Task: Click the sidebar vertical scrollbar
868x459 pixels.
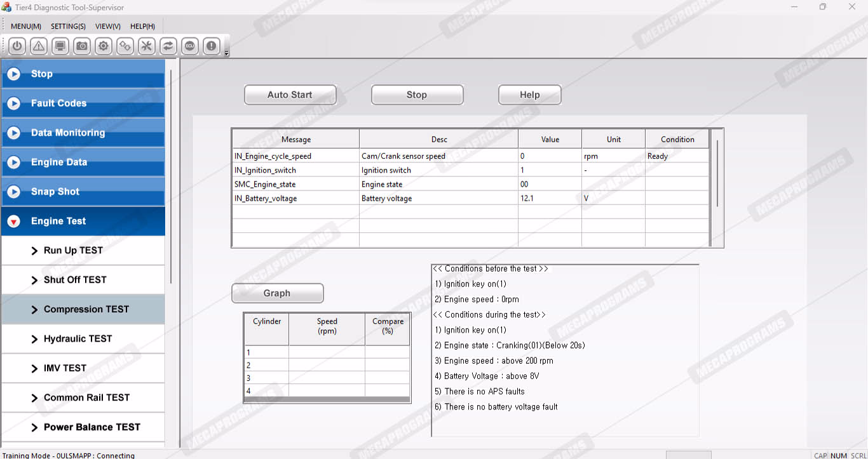Action: (x=171, y=176)
